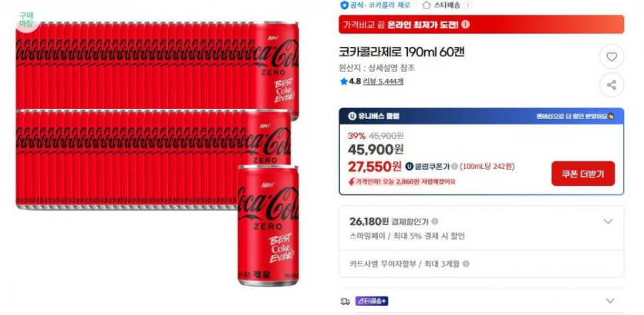The image size is (644, 315).
Task: Click the 유니버스 클럽 header bar
Action: click(x=481, y=116)
